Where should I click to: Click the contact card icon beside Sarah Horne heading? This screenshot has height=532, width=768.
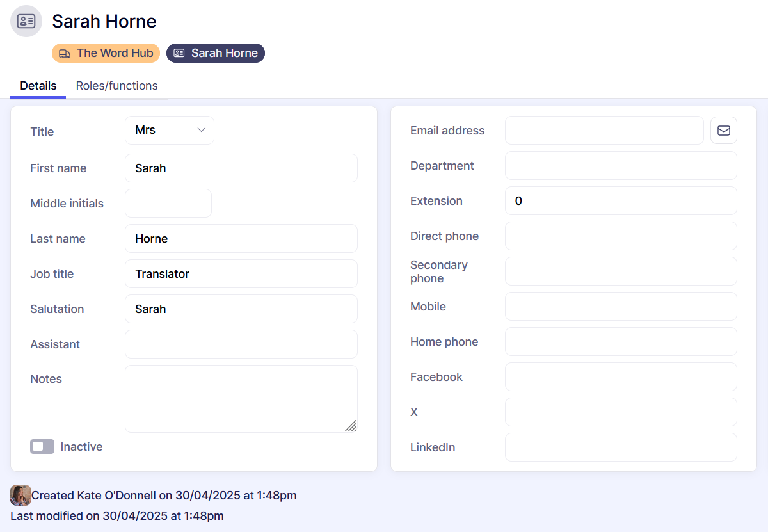click(26, 21)
